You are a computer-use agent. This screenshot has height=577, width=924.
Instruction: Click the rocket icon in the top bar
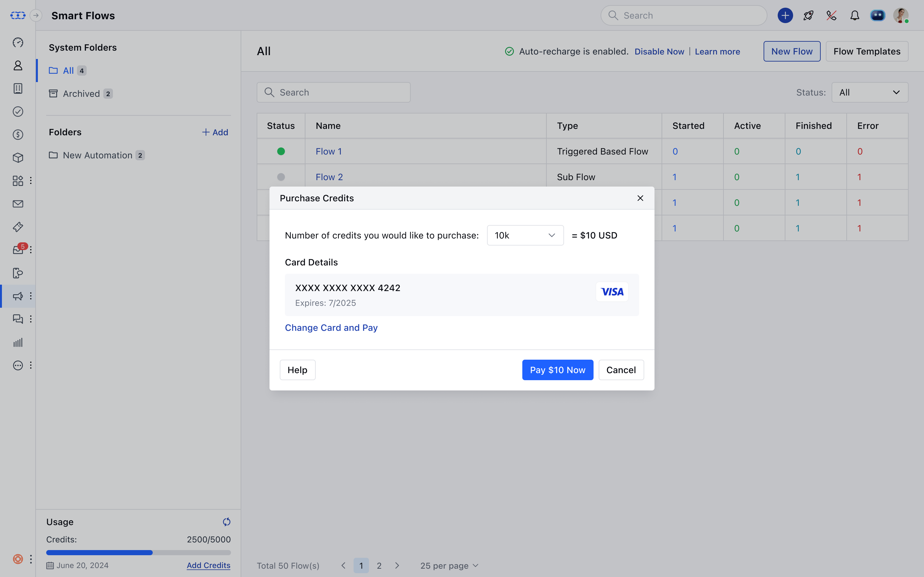pyautogui.click(x=808, y=15)
